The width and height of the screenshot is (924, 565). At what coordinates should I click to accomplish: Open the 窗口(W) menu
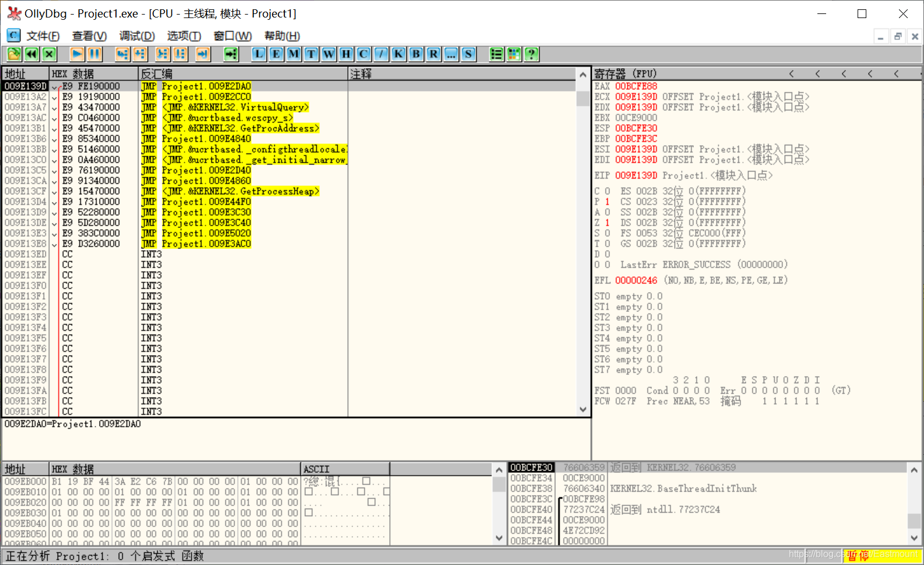[232, 36]
